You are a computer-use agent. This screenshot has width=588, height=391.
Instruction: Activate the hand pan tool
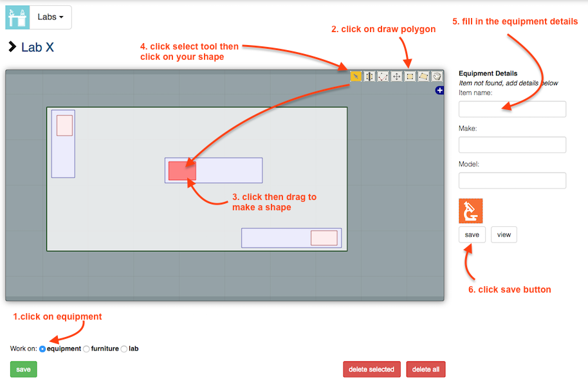(437, 76)
